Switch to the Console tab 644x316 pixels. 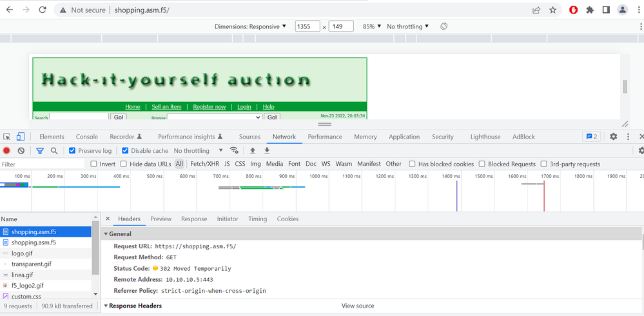[87, 137]
